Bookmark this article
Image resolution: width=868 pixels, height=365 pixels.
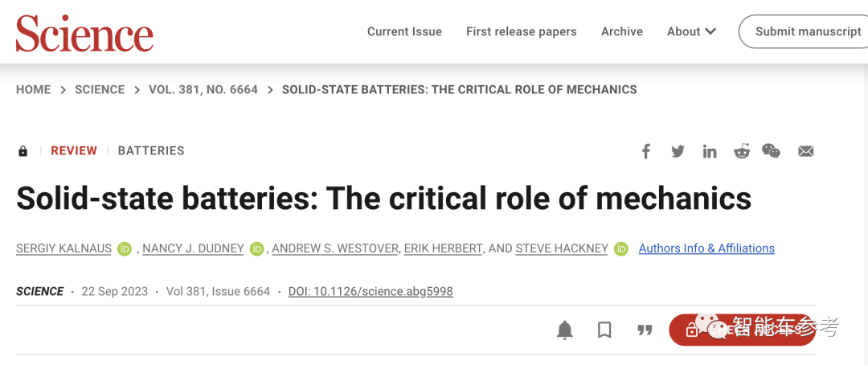(604, 330)
